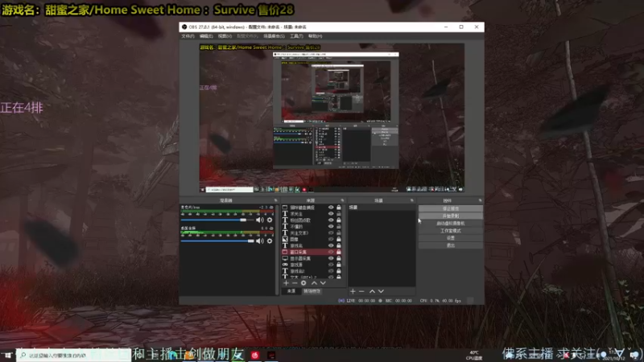Move scene down in scenes toolbar
Image resolution: width=644 pixels, height=362 pixels.
(381, 291)
